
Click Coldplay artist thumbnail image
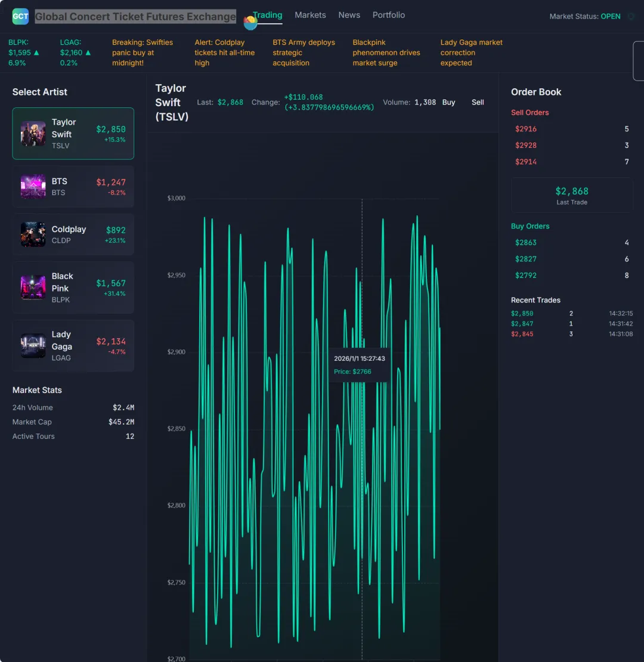[x=33, y=234]
